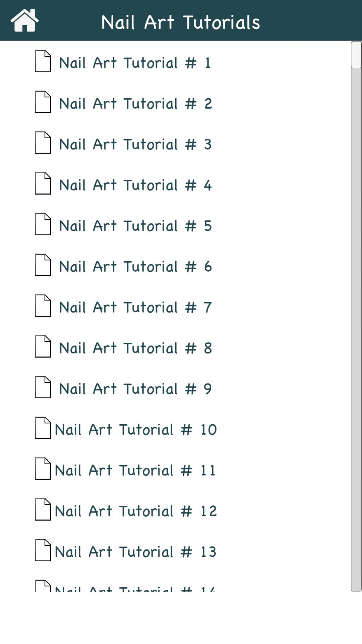Select Nail Art Tutorial # 8

[135, 348]
